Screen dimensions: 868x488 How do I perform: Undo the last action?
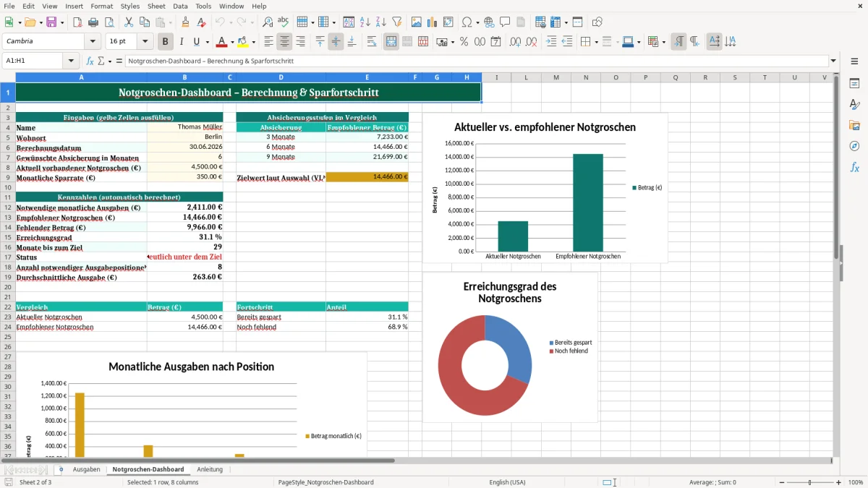click(x=221, y=22)
